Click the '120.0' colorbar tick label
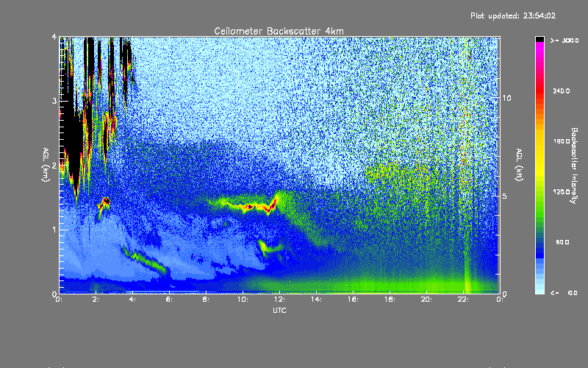 click(x=562, y=192)
